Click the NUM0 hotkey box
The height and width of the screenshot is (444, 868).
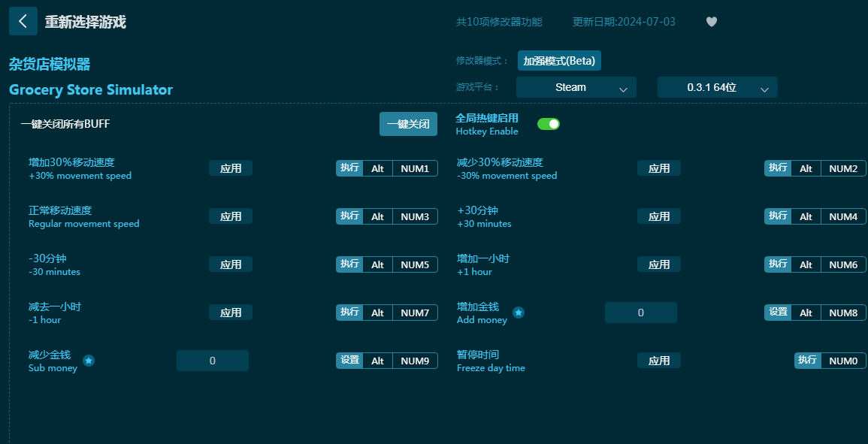coord(844,361)
